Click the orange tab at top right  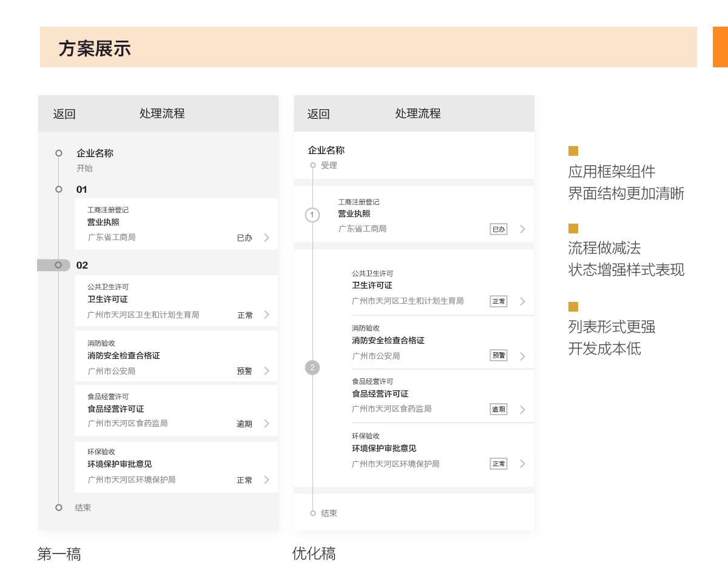(x=720, y=47)
